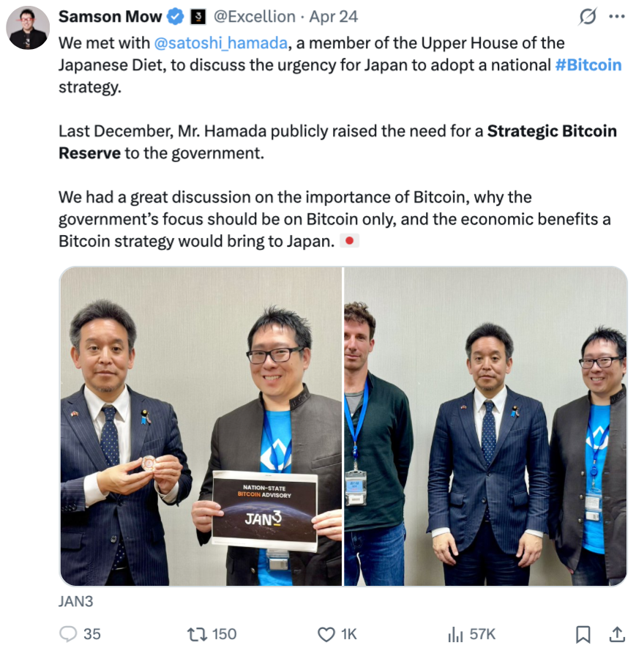Open replies via the 35 count
The image size is (644, 651).
click(x=91, y=634)
